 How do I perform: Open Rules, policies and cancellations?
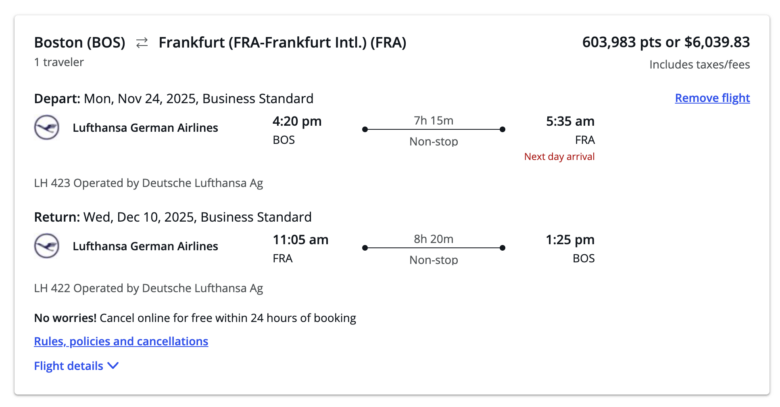click(121, 341)
